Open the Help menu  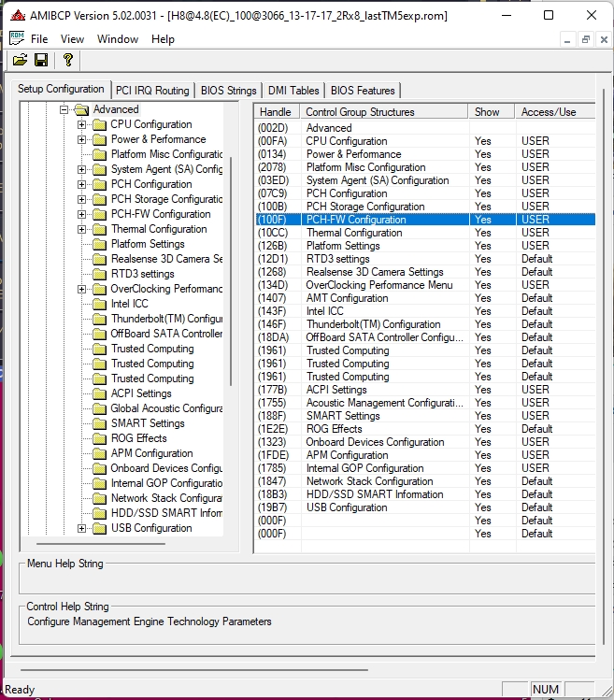click(163, 39)
